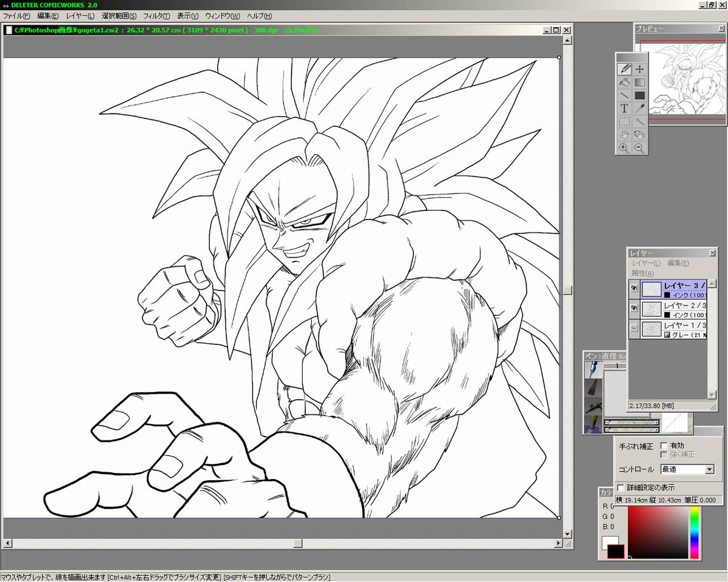Choose the G-pen nib brush type
The height and width of the screenshot is (582, 728).
point(593,370)
